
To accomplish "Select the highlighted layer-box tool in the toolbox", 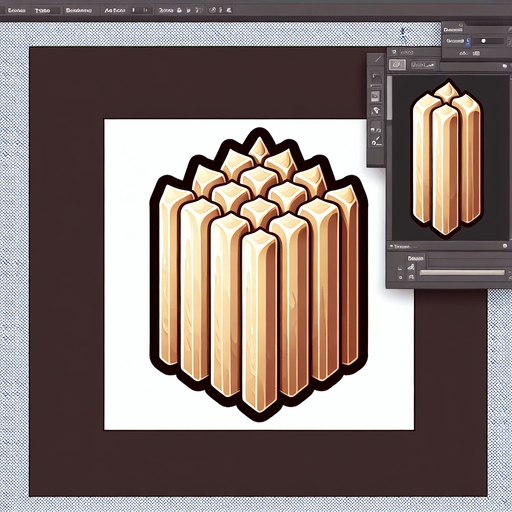I will [x=376, y=96].
